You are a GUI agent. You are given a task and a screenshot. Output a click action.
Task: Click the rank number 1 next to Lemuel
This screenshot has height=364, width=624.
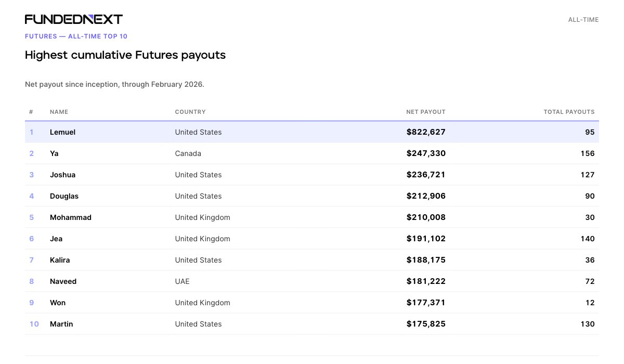click(31, 132)
